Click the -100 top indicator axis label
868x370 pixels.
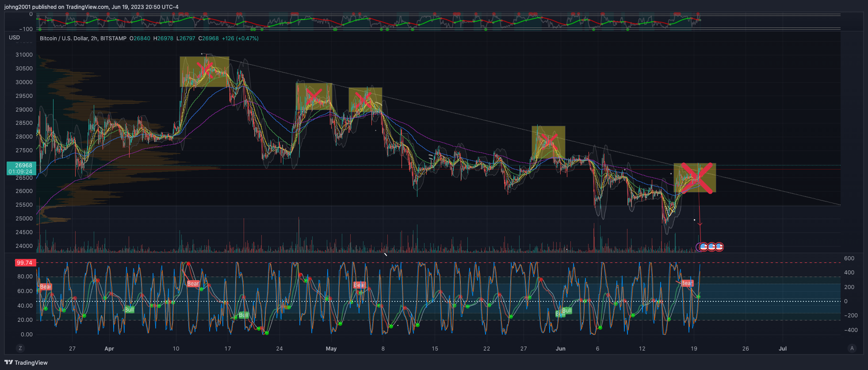tap(26, 29)
